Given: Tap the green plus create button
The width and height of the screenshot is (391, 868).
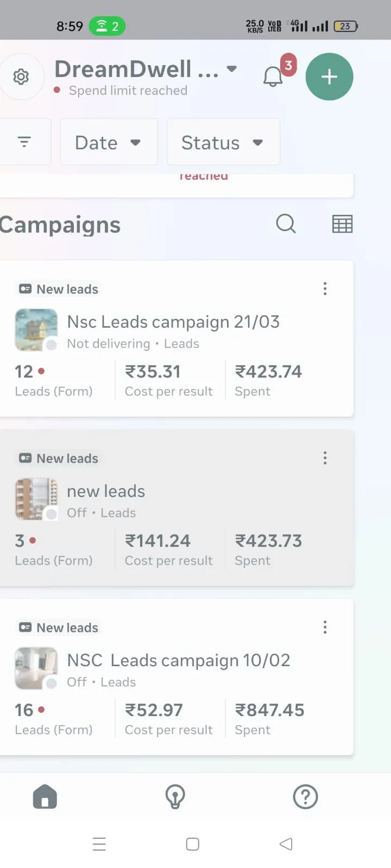Looking at the screenshot, I should click(329, 76).
